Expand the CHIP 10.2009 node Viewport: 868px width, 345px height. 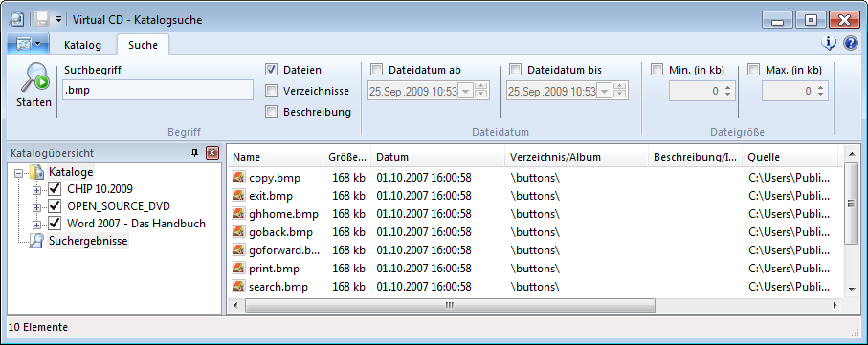click(x=36, y=190)
